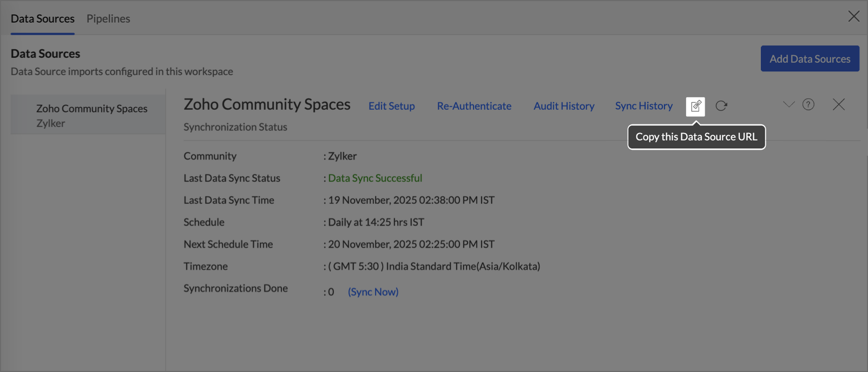
Task: Click the Add Data Sources button
Action: pyautogui.click(x=810, y=58)
